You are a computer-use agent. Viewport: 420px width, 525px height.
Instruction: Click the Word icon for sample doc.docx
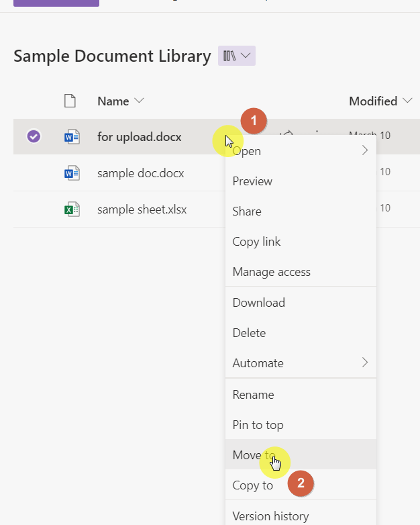click(x=72, y=173)
